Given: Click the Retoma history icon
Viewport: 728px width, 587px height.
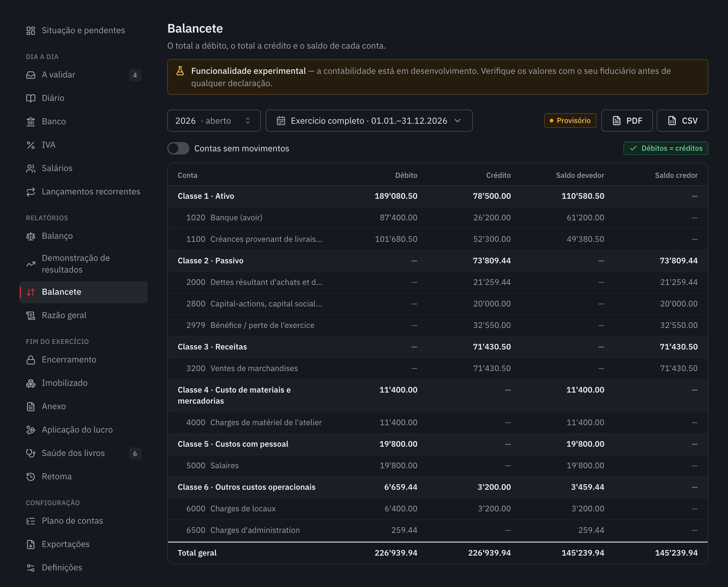Looking at the screenshot, I should 31,477.
